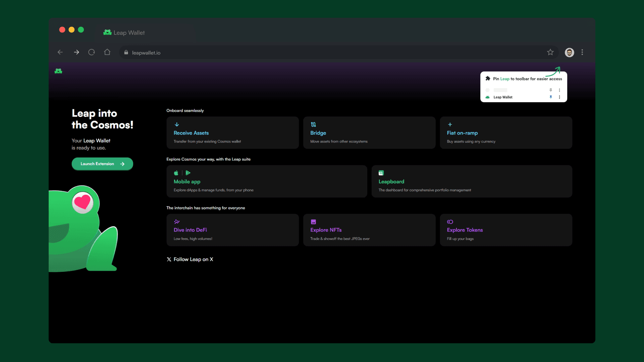
Task: Click the puzzle-piece extensions icon in the pin popup
Action: [x=488, y=78]
